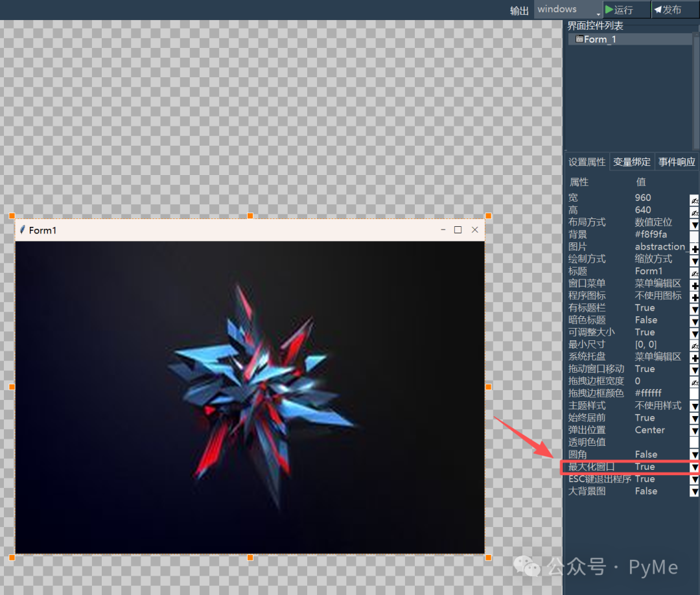
Task: Click the plus icon beside 系统托盘 property
Action: [695, 356]
